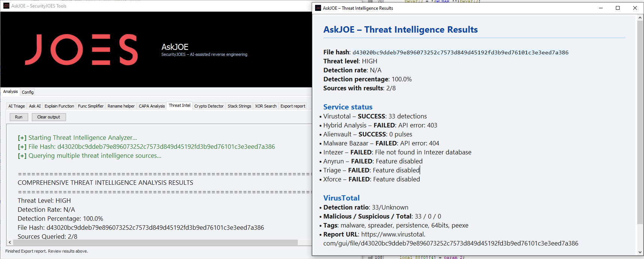Viewport: 644px width, 259px height.
Task: Open the XOR Search tab
Action: pos(266,106)
